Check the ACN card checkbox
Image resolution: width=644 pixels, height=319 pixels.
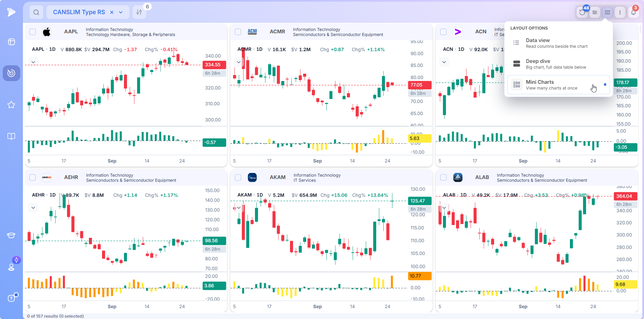click(444, 32)
